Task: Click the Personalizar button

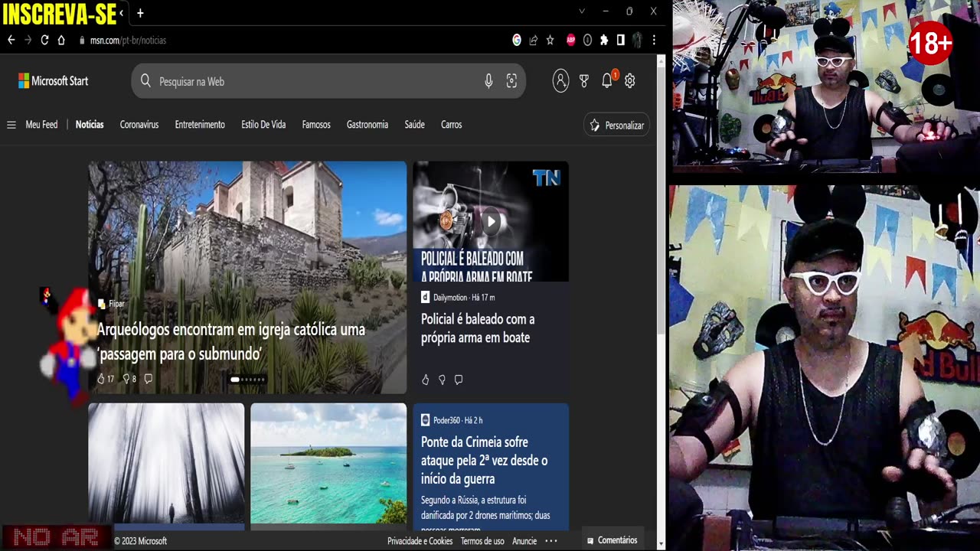Action: (x=616, y=125)
